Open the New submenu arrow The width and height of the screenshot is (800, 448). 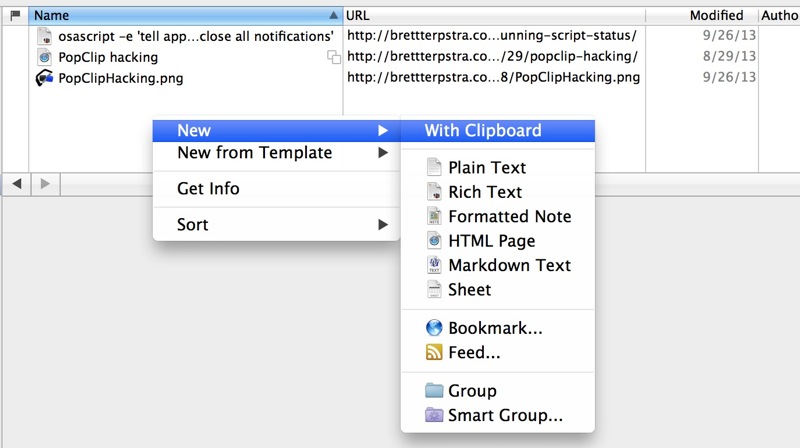383,131
